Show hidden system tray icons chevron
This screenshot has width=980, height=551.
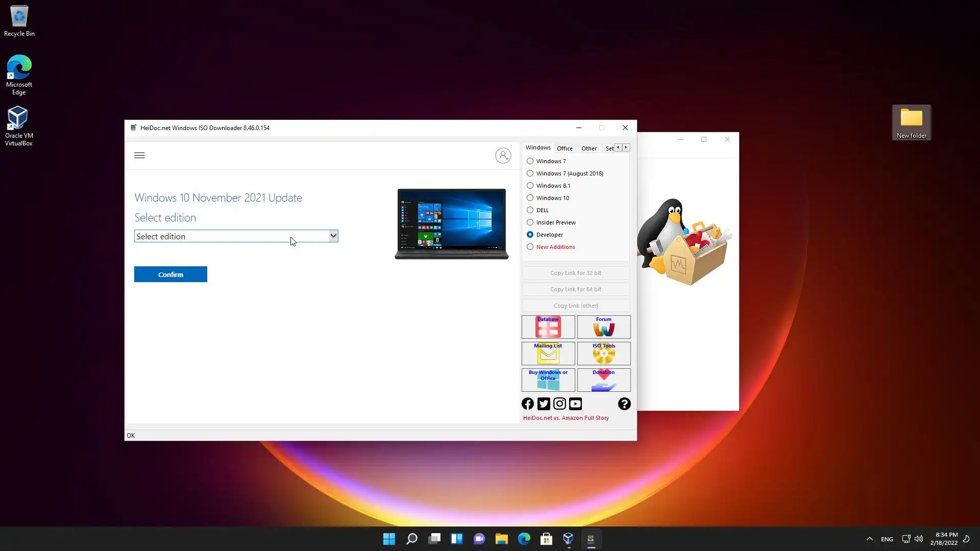[x=869, y=539]
